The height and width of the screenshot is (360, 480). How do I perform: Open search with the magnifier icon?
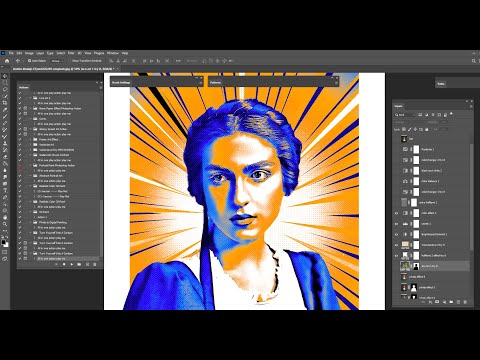(474, 61)
